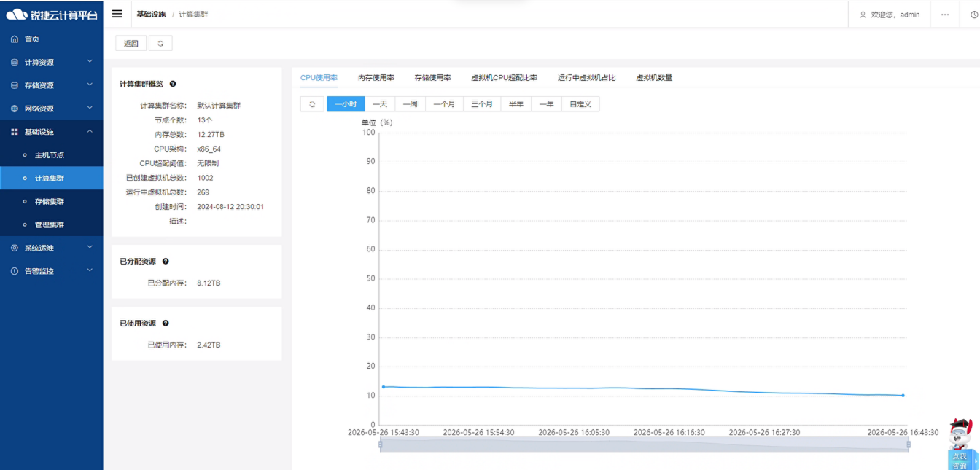This screenshot has width=980, height=470.
Task: Click the 269 running VM count
Action: (203, 192)
